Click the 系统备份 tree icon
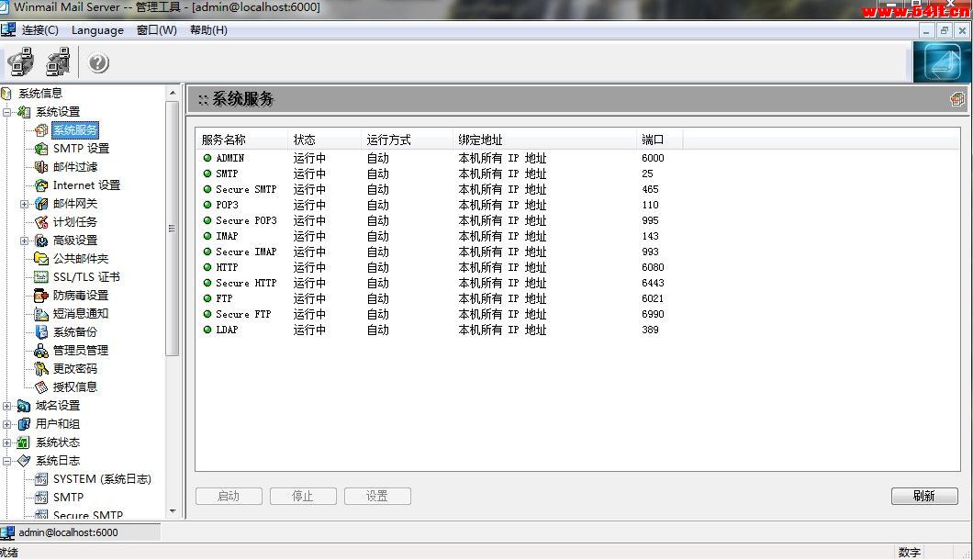The height and width of the screenshot is (560, 973). 41,332
